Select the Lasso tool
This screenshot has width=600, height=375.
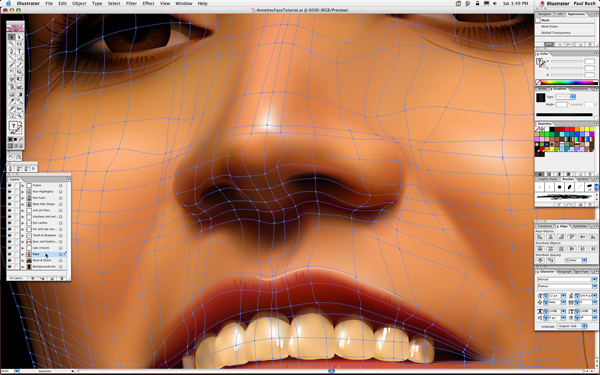tap(20, 44)
